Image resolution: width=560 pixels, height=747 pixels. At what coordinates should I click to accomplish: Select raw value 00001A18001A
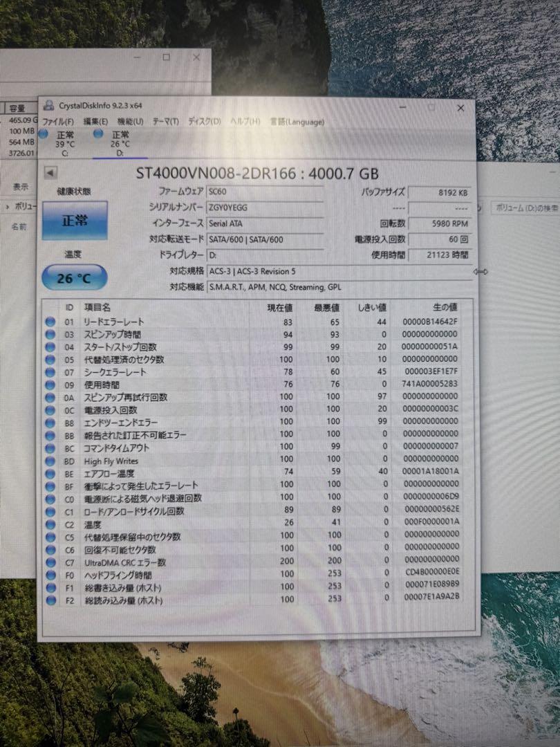pos(431,471)
